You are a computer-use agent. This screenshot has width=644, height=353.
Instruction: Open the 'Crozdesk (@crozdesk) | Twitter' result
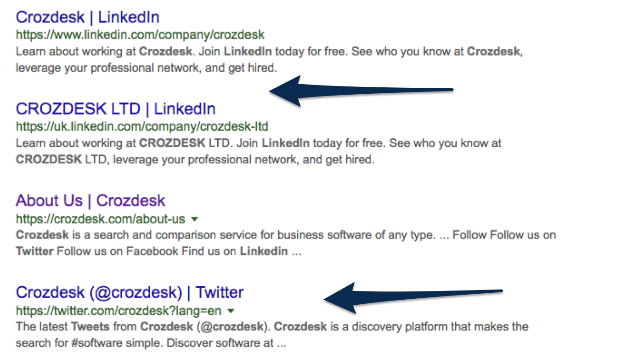pyautogui.click(x=130, y=292)
